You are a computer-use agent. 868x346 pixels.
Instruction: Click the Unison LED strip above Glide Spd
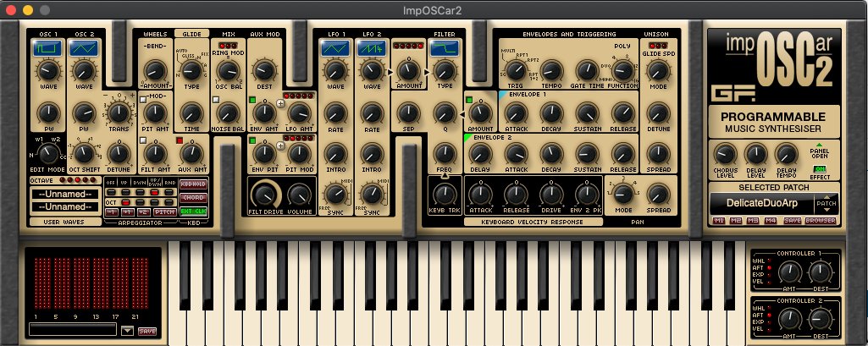point(658,46)
